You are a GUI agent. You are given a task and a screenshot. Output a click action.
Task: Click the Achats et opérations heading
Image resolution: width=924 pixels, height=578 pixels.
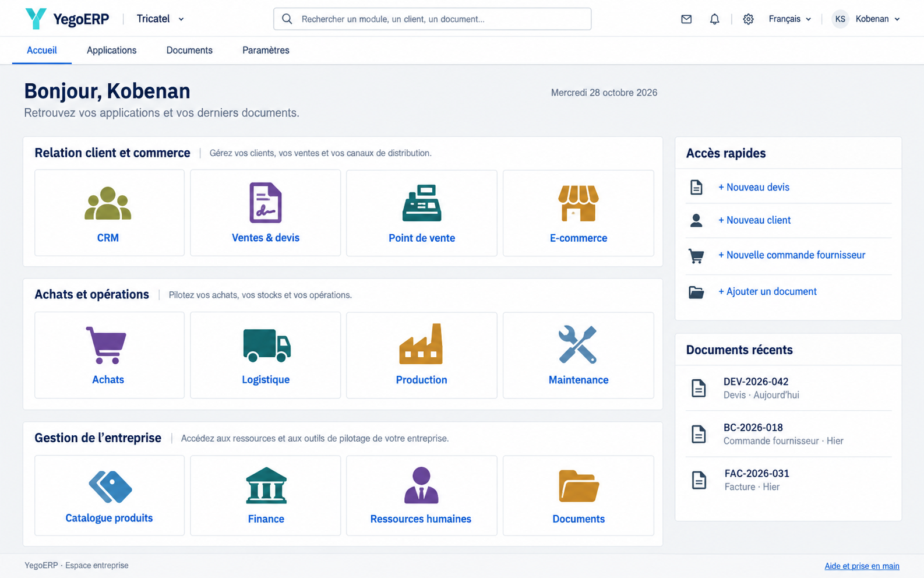[x=92, y=294]
